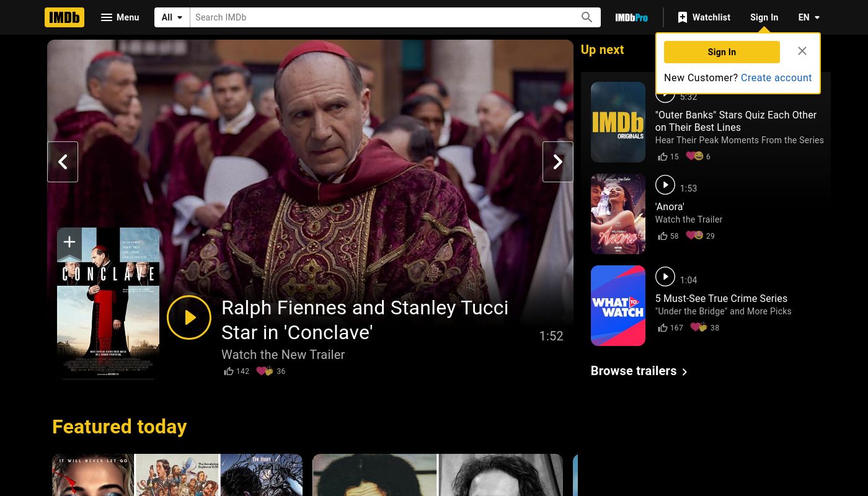Go to previous slide with left arrow

pos(63,162)
